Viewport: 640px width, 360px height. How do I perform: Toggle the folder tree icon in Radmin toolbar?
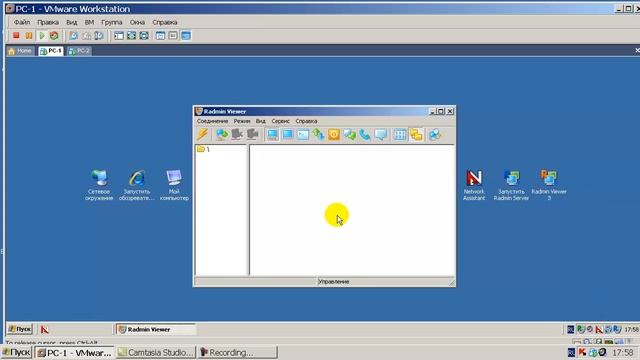[416, 134]
